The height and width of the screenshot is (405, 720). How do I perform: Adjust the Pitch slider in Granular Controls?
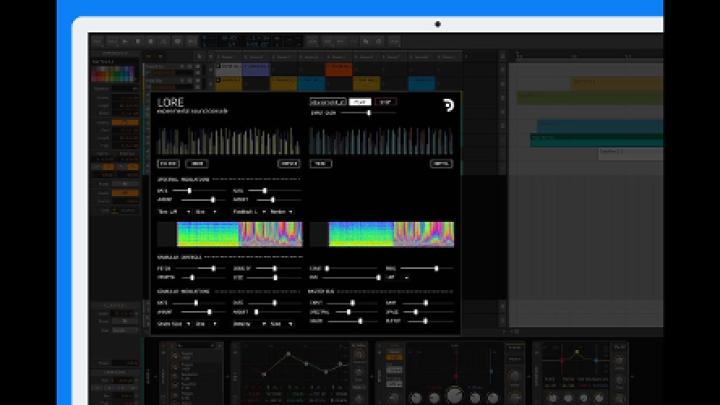pos(200,268)
